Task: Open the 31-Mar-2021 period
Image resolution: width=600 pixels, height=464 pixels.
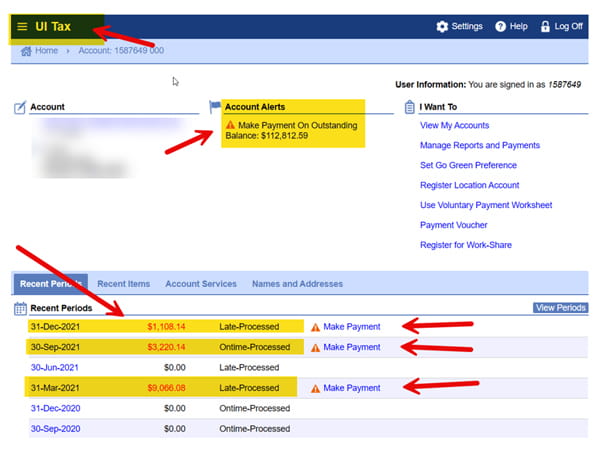Action: pos(55,388)
